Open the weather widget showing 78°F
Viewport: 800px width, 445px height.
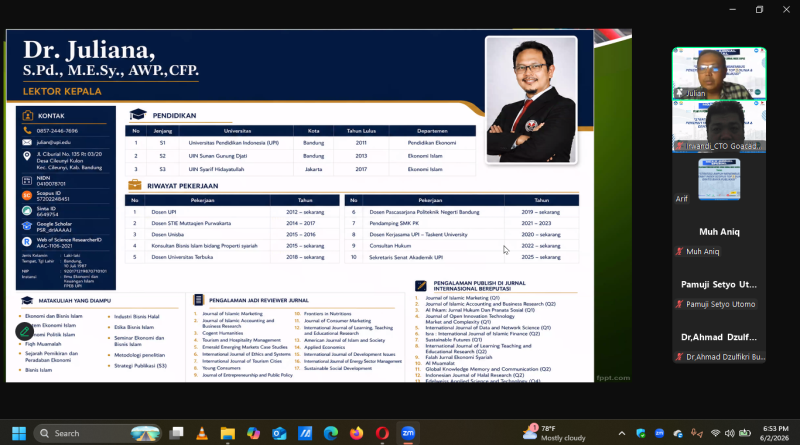[x=554, y=433]
